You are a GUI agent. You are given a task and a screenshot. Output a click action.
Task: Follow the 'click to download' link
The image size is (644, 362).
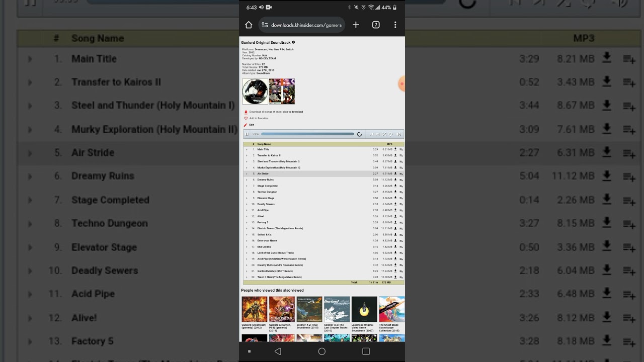(292, 112)
